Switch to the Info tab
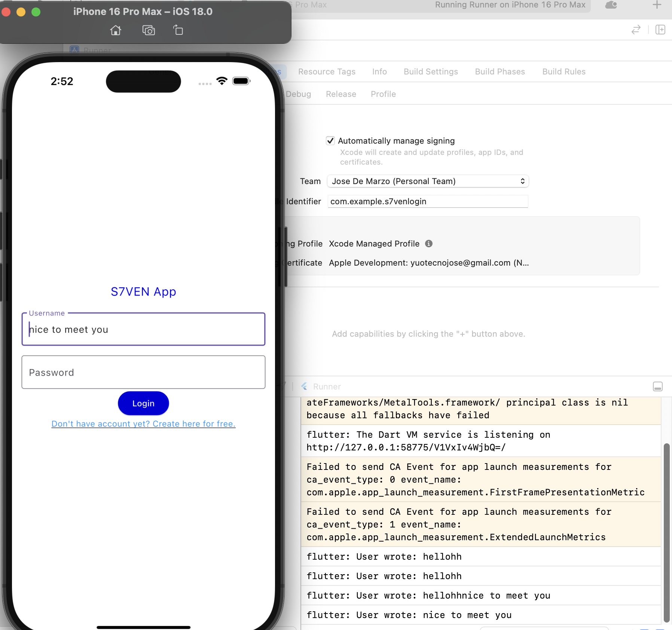Screen dimensions: 672x630 tap(379, 71)
